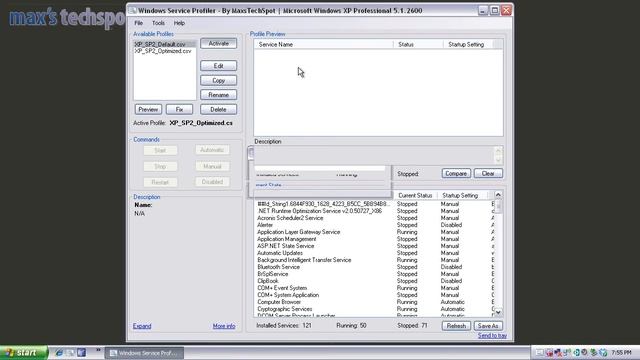Click Running: 50 status text

coord(351,326)
